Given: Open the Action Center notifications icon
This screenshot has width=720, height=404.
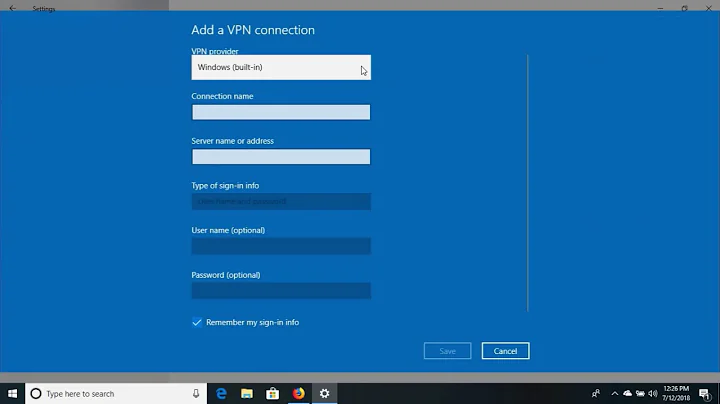Looking at the screenshot, I should click(x=704, y=393).
